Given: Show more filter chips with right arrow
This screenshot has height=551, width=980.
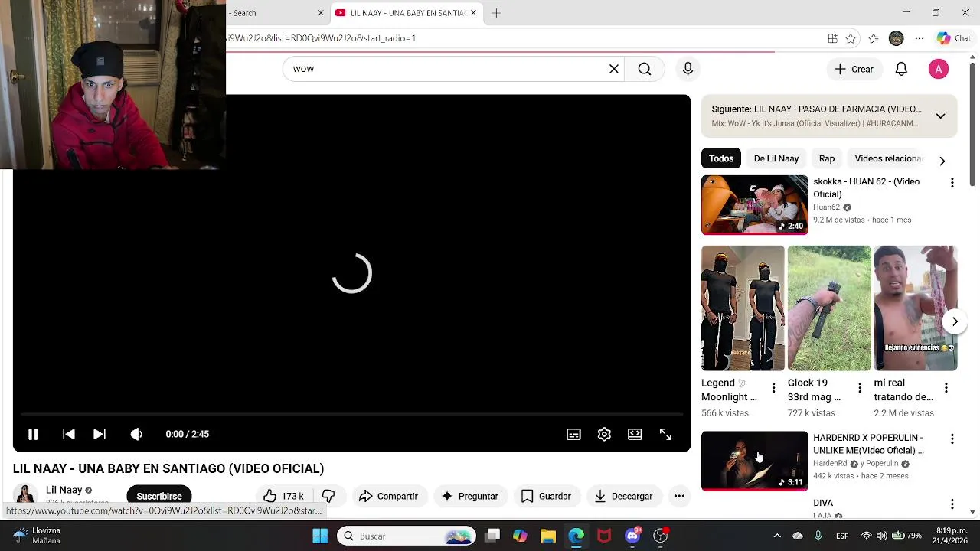Looking at the screenshot, I should (942, 161).
